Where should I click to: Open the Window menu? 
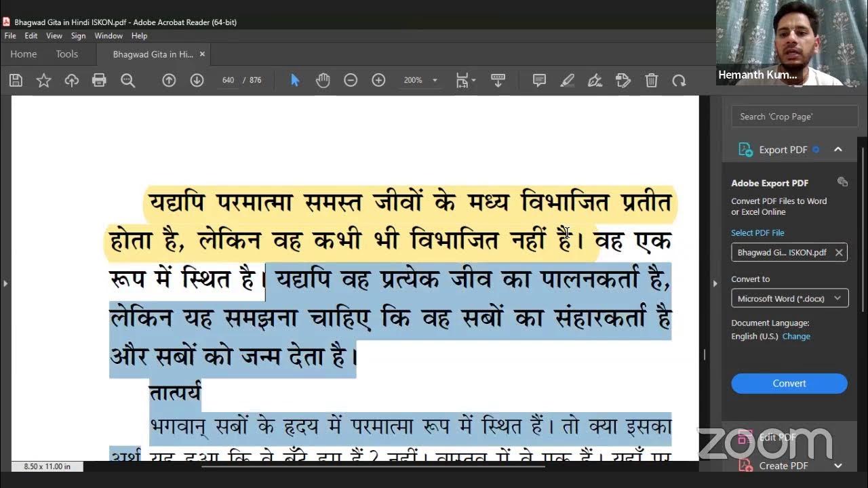click(x=108, y=36)
